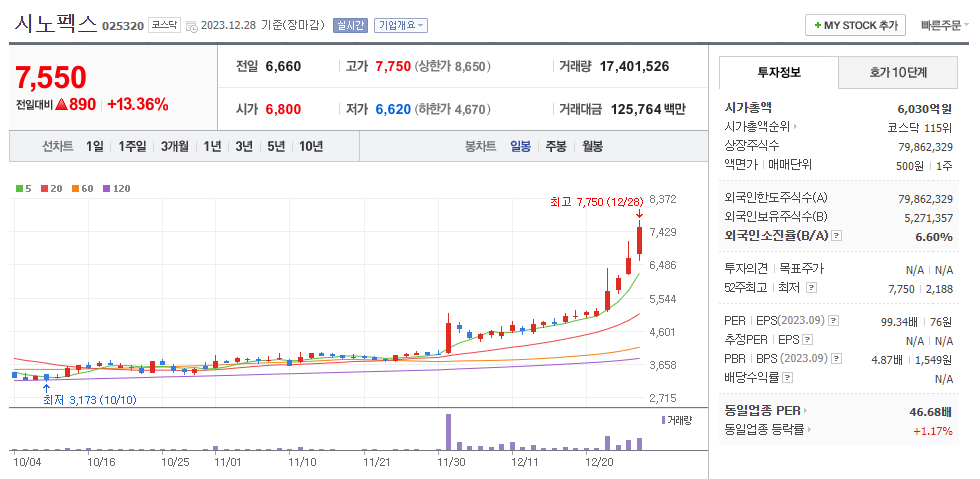980x479 pixels.
Task: Click the last red candlestick on 12/28
Action: 639,241
